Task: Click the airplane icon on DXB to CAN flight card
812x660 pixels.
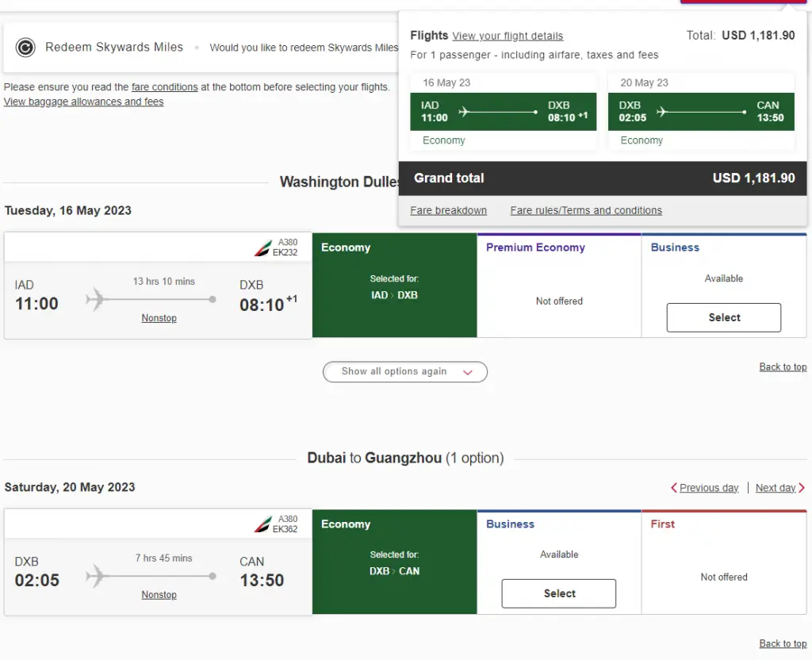Action: coord(96,576)
